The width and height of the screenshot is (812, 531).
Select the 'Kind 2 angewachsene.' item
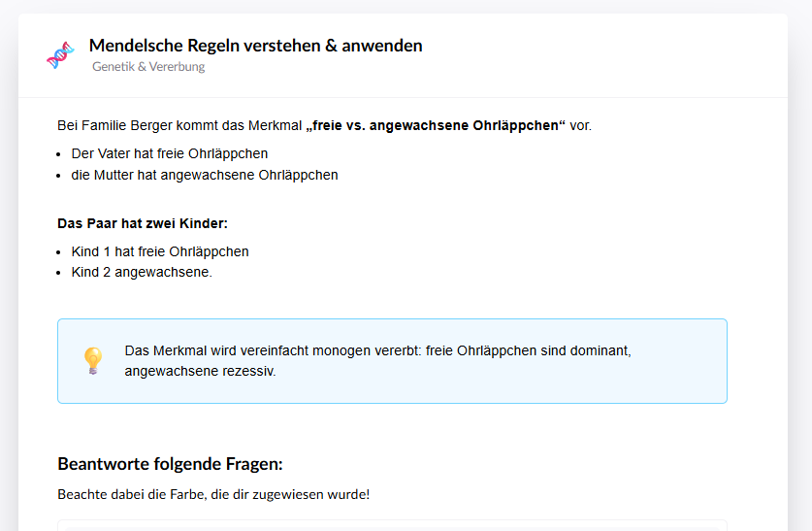click(x=142, y=272)
